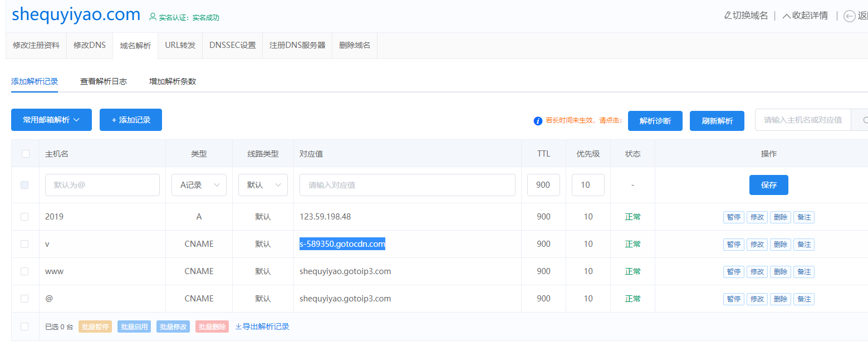Open the A记录 record type dropdown
Screen dimensions: 868x346
(199, 184)
